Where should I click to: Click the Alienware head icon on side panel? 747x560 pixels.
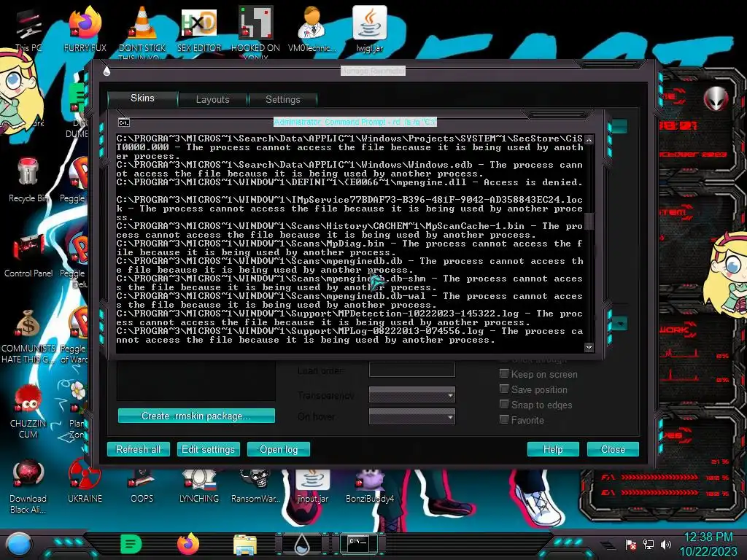click(x=716, y=98)
